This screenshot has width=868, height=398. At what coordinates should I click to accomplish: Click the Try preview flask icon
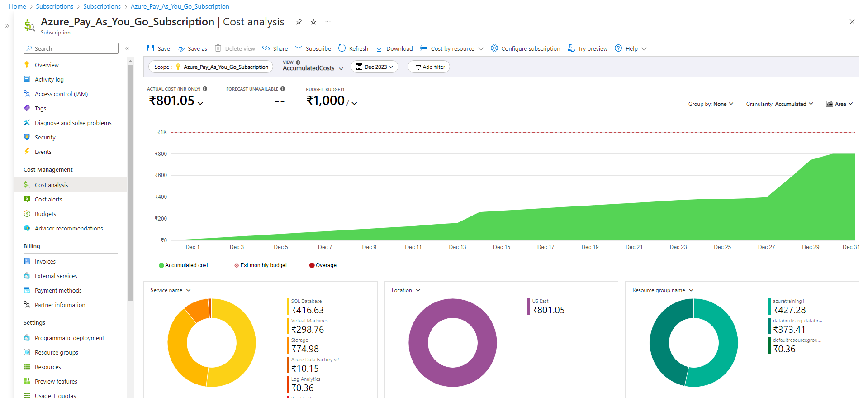click(x=571, y=48)
